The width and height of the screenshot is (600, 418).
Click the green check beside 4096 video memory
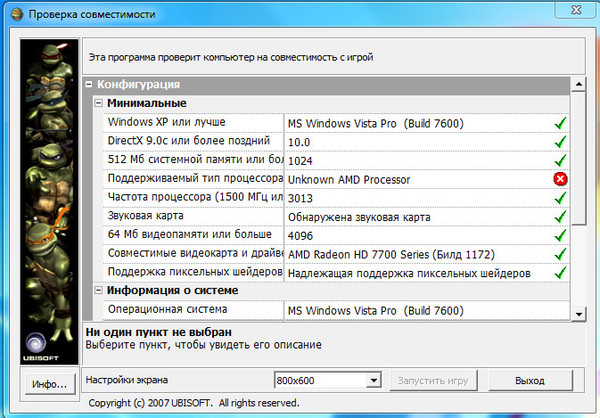click(x=561, y=236)
